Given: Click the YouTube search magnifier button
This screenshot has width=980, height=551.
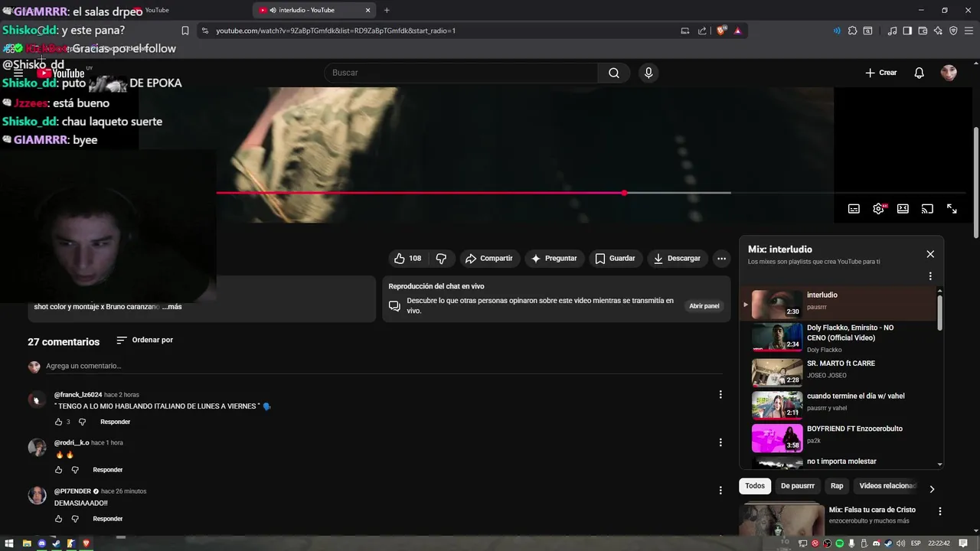Looking at the screenshot, I should (614, 73).
